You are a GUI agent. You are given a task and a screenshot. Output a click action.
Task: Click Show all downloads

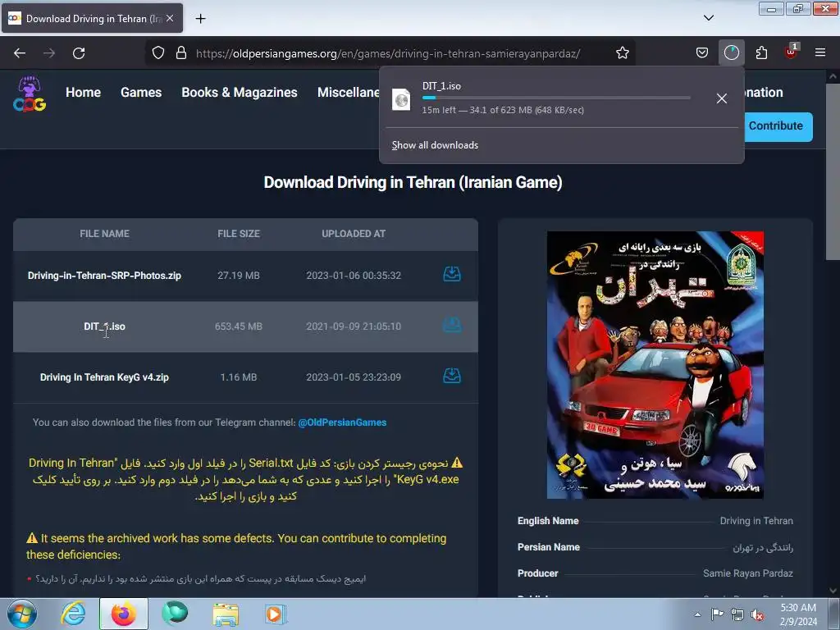435,145
